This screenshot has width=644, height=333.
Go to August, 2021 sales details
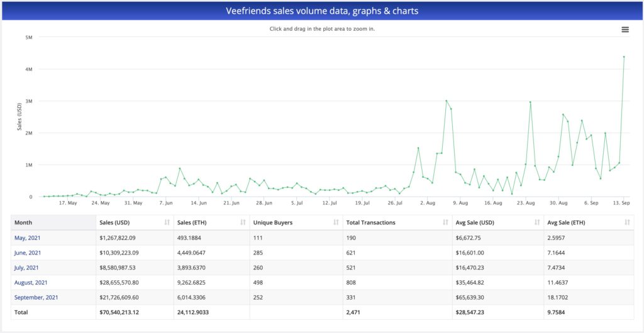click(30, 283)
